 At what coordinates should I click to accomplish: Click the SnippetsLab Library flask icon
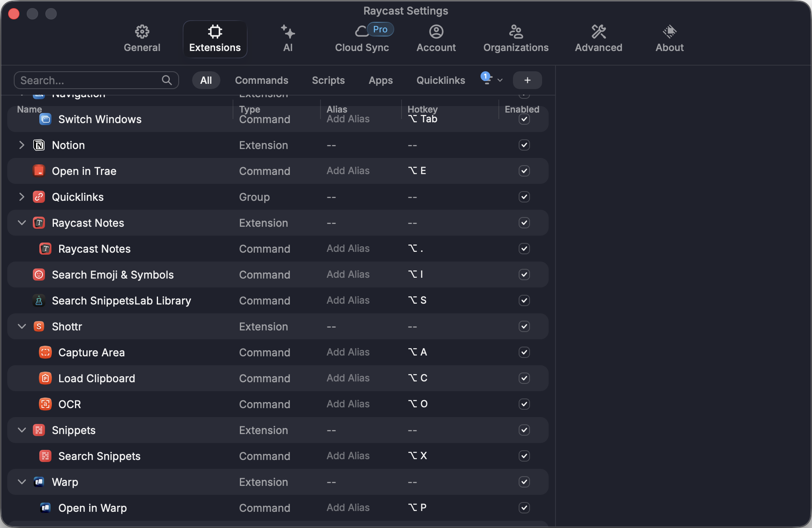click(39, 300)
